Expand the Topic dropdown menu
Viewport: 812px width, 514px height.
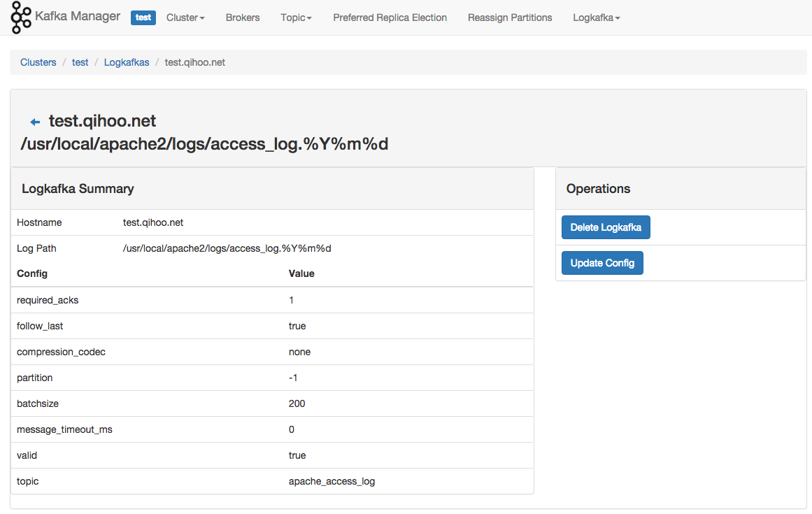coord(297,17)
